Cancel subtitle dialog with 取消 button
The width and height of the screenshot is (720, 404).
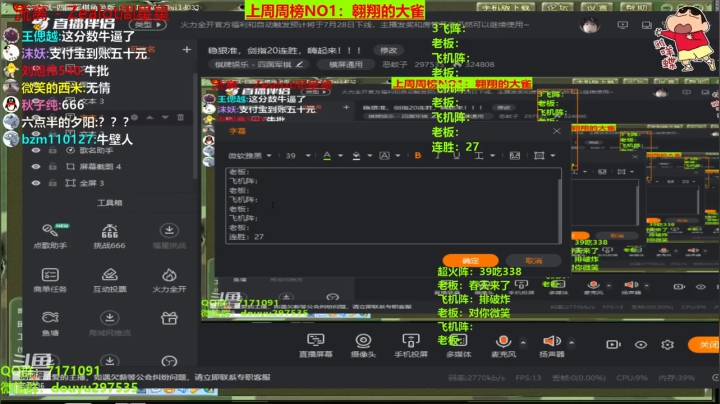pos(534,261)
